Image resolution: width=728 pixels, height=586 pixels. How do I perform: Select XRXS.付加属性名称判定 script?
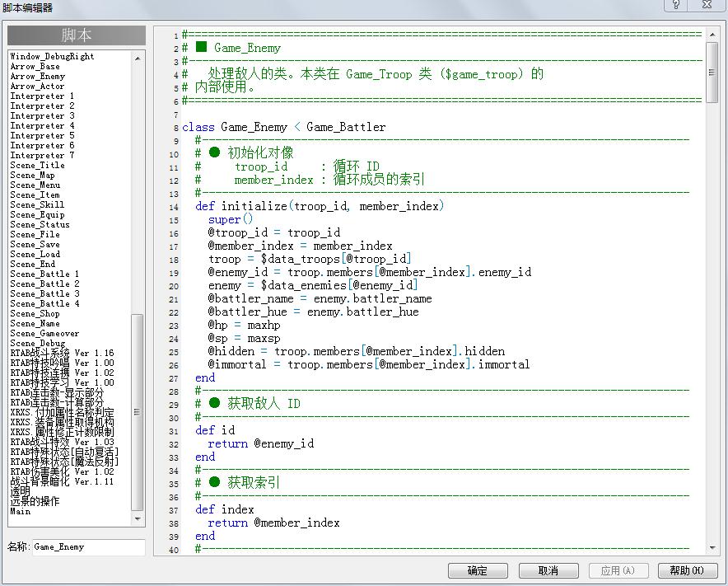[x=63, y=413]
